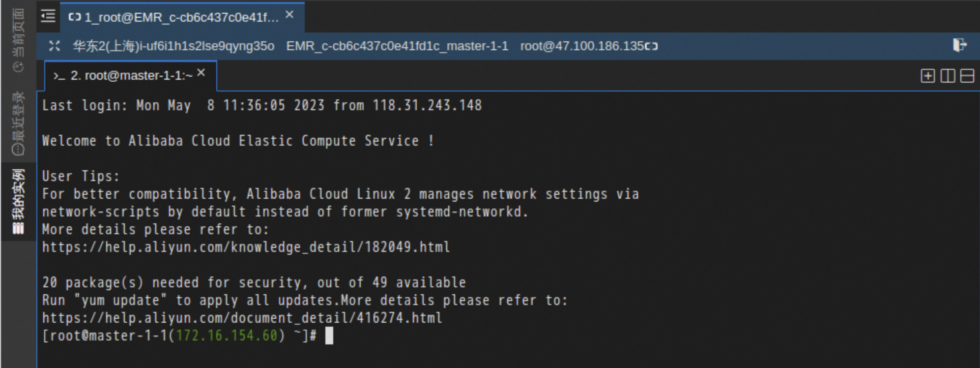Click the instance ID i-uf6i1h1s2lse9qyng35o label
This screenshot has height=368, width=980.
173,46
